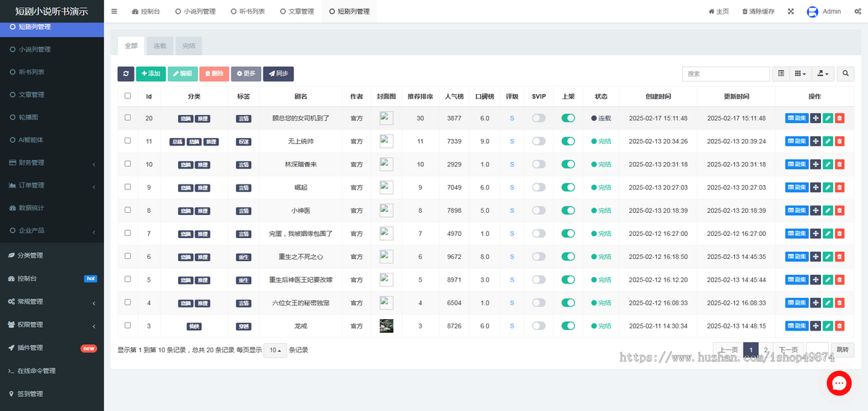Click delete trash icon for row Id 11
This screenshot has height=411, width=868.
839,141
